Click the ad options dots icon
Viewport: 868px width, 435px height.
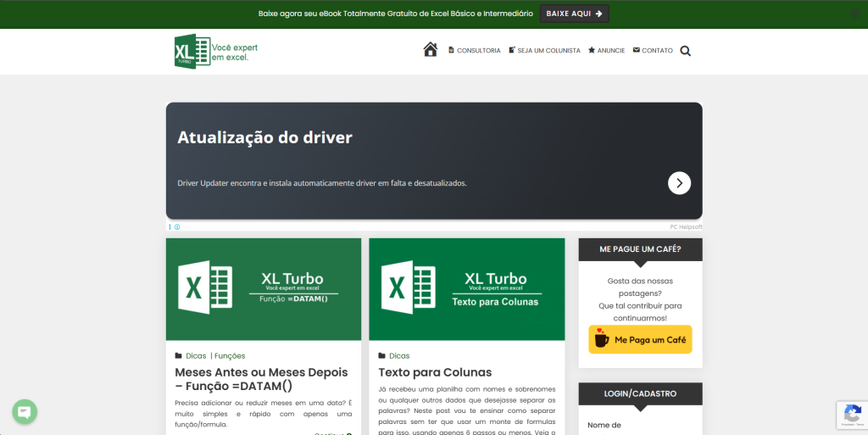(x=170, y=227)
